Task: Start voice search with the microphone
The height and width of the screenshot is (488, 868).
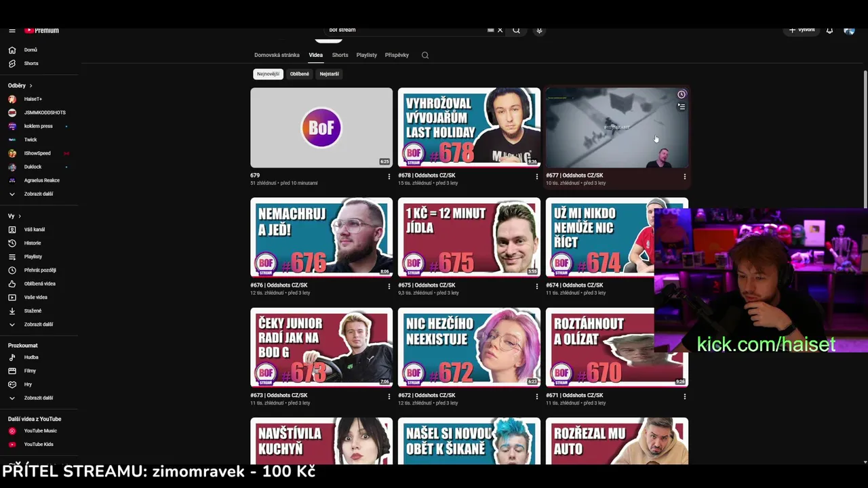Action: click(x=539, y=30)
